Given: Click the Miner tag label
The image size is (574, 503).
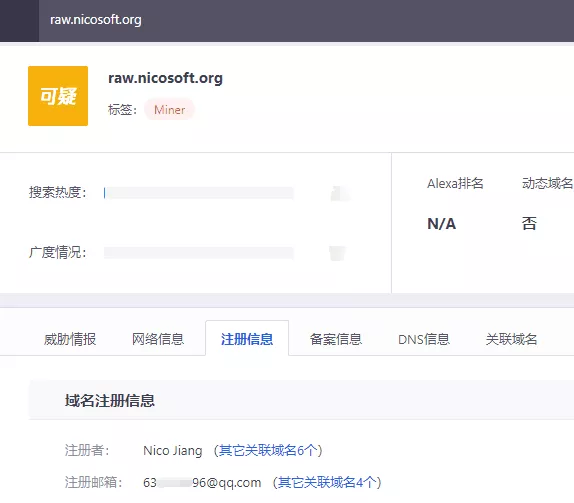Looking at the screenshot, I should point(169,109).
